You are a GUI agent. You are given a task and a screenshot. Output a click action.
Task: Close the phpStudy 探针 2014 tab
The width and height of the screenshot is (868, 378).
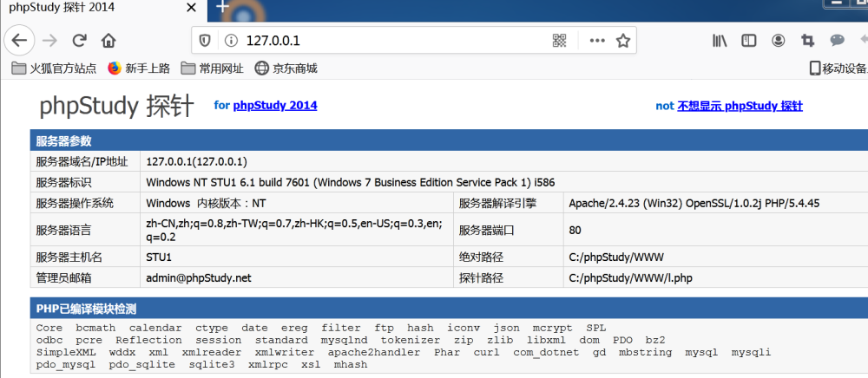192,9
